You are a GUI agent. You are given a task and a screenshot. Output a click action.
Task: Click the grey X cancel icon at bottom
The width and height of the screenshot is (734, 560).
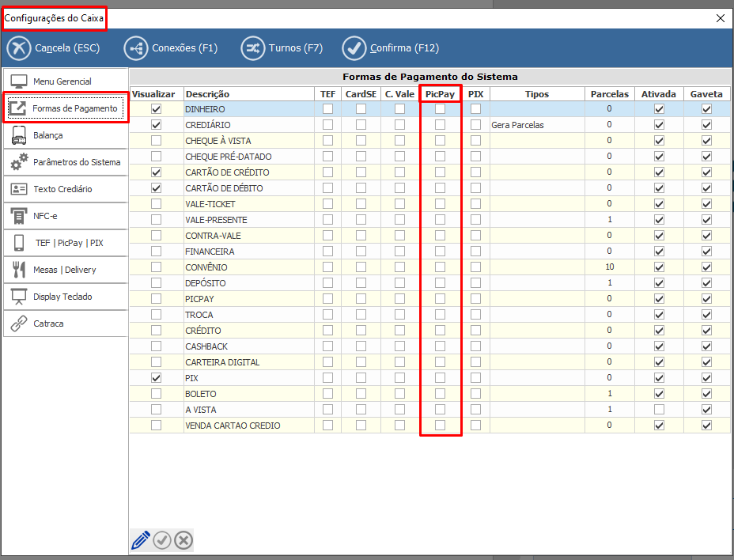183,540
